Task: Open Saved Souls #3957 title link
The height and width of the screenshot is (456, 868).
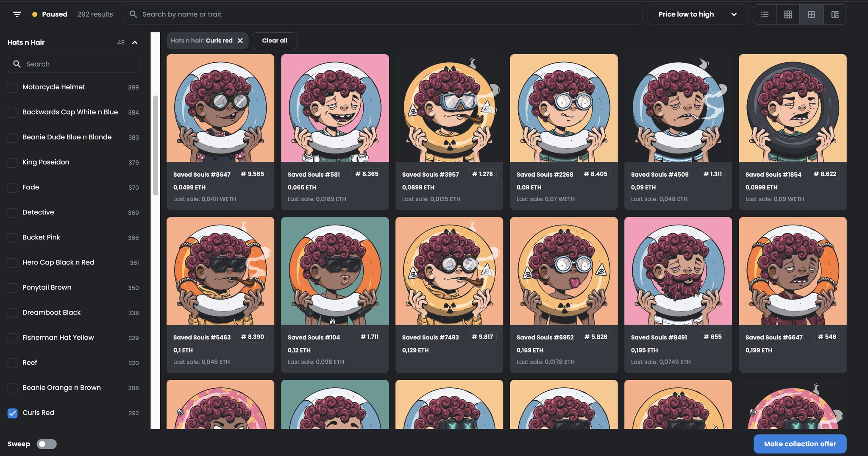Action: pyautogui.click(x=430, y=175)
